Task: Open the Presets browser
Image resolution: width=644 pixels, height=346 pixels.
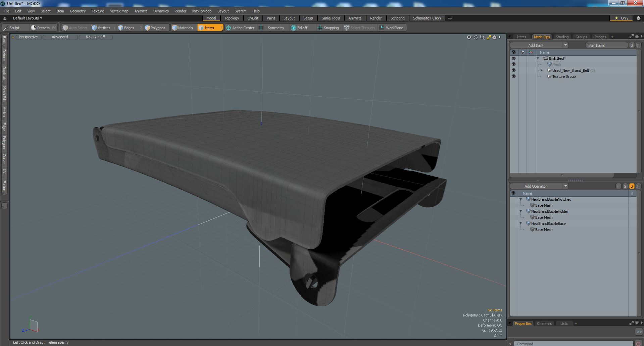Action: 43,28
